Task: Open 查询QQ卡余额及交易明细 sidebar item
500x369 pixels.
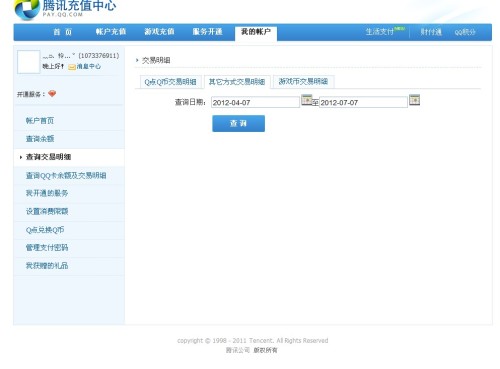Action: 66,175
